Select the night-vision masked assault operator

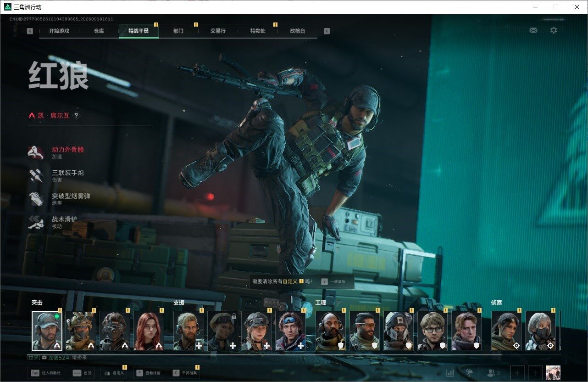pos(115,331)
